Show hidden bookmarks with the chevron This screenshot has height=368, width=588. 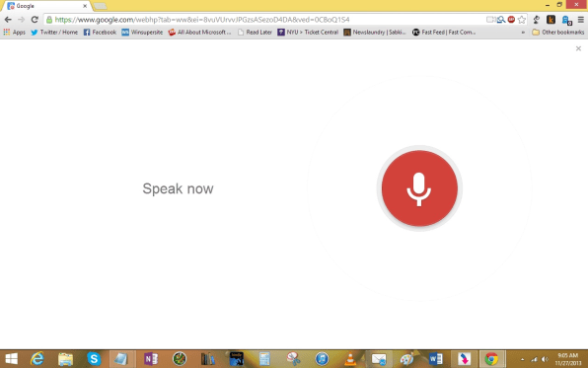523,33
